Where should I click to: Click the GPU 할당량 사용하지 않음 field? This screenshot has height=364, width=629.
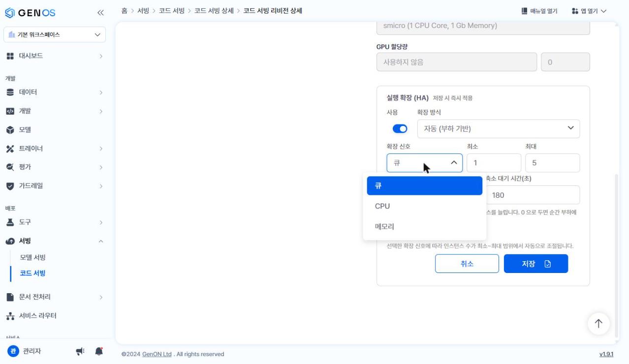coord(457,62)
